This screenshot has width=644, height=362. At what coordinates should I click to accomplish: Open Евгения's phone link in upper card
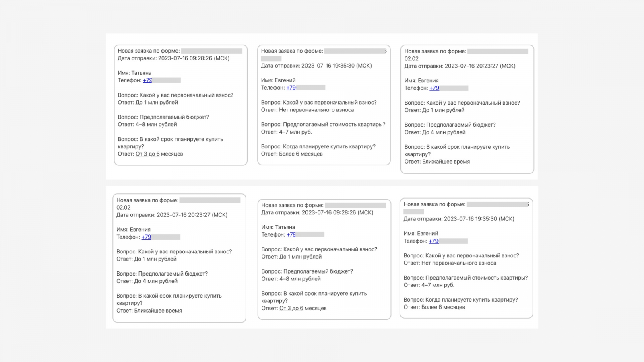pyautogui.click(x=434, y=88)
